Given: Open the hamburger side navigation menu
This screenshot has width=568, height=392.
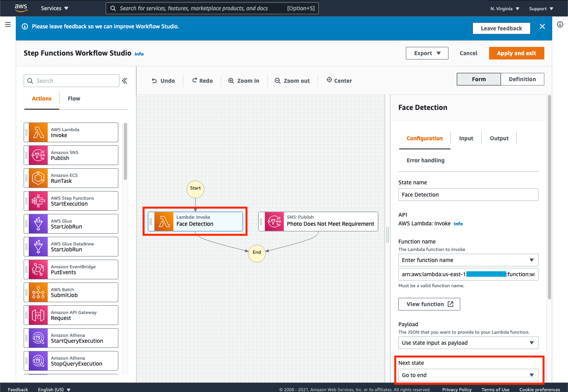Looking at the screenshot, I should (7, 24).
